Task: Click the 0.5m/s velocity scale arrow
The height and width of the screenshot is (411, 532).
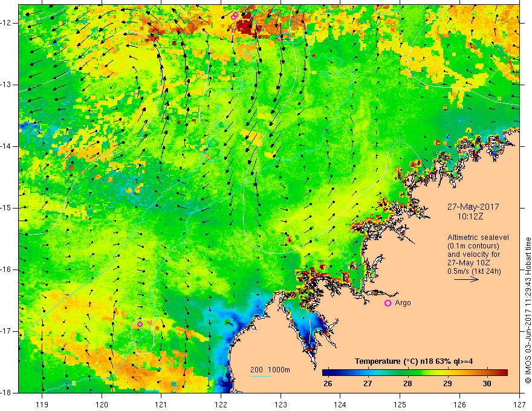Action: (466, 279)
